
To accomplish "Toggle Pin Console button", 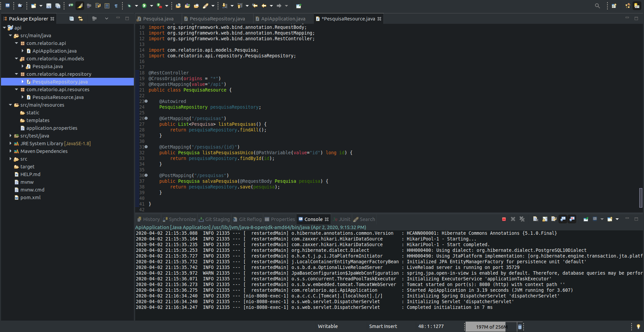I will [x=586, y=219].
